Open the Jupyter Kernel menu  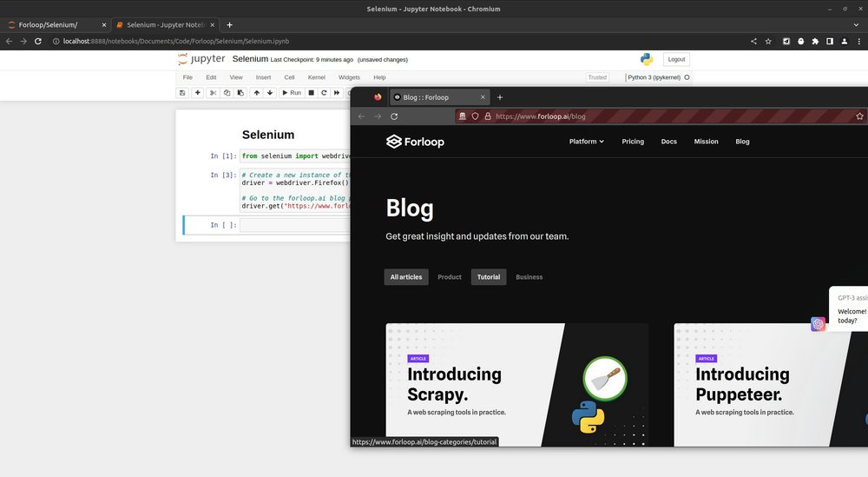(317, 77)
